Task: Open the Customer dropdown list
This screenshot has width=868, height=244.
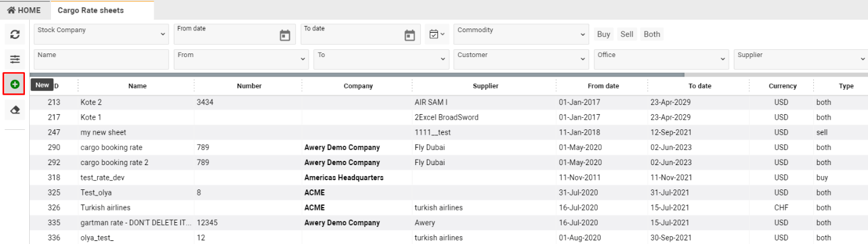Action: [521, 59]
